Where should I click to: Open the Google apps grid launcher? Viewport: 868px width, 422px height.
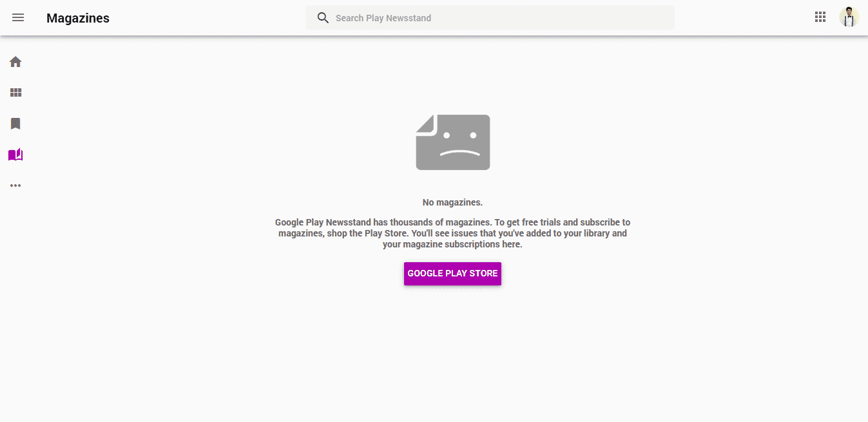coord(820,17)
